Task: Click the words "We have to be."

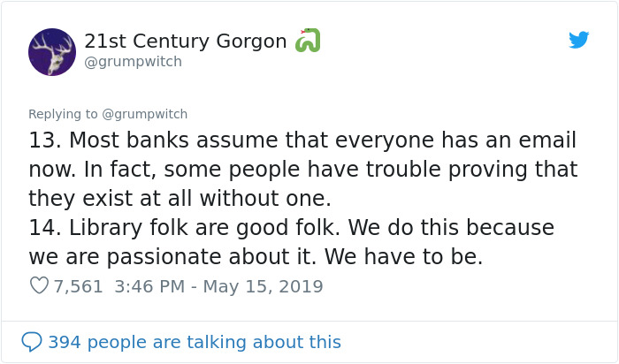Action: (x=404, y=257)
